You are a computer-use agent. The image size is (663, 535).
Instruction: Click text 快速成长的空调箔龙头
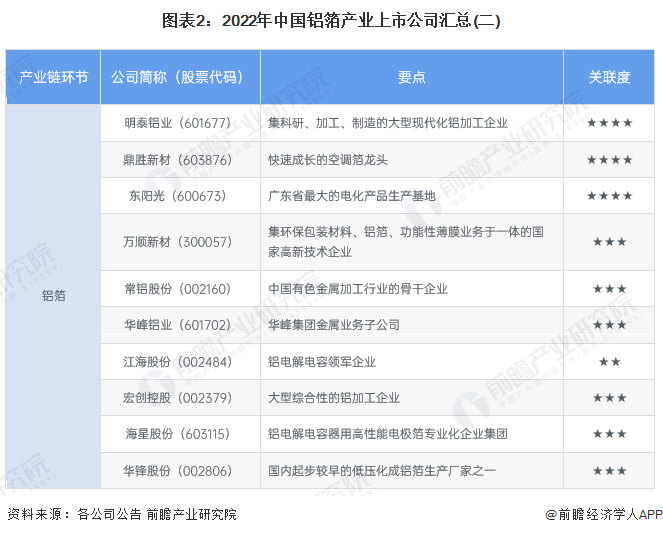click(328, 160)
